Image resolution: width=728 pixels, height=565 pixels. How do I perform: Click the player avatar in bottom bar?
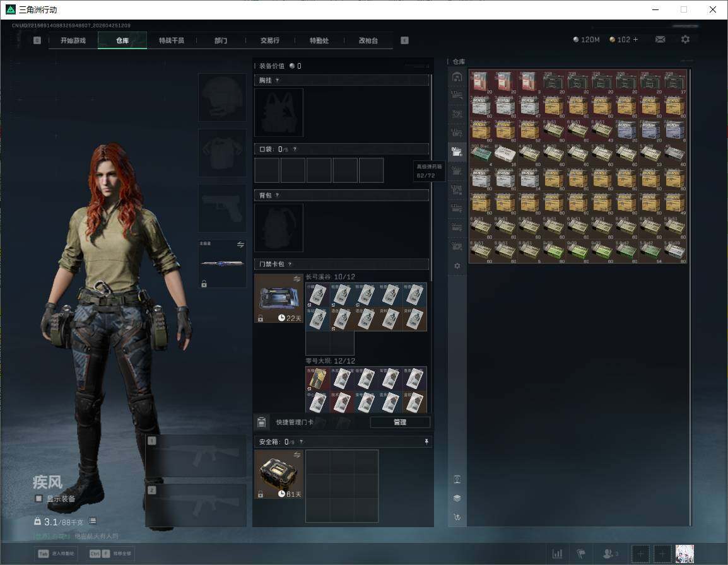[x=684, y=554]
